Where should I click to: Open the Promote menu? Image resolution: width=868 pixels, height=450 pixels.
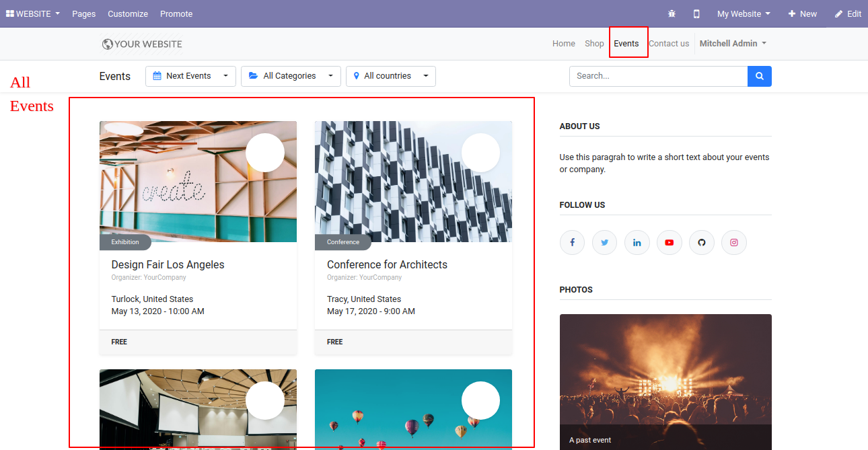pyautogui.click(x=176, y=13)
